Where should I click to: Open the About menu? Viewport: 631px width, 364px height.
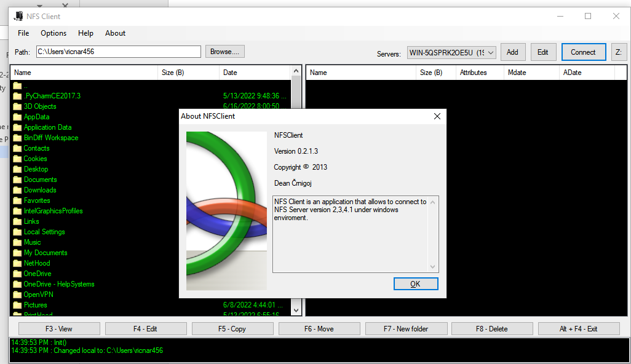tap(115, 33)
